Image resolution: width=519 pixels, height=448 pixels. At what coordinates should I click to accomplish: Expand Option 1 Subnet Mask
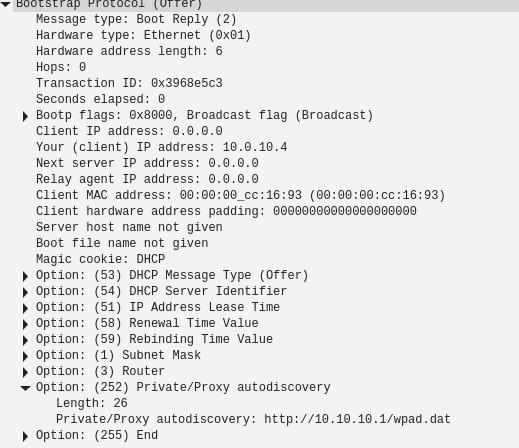[25, 356]
